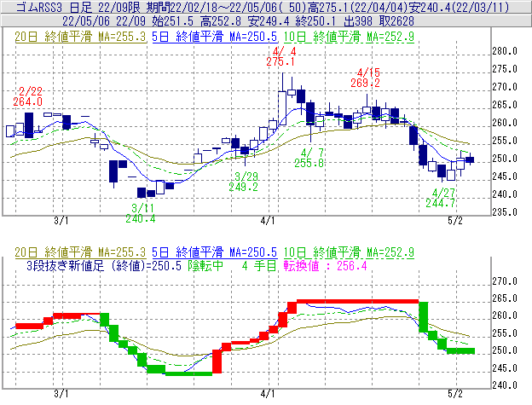Click the opening price '始251.5'

click(173, 21)
